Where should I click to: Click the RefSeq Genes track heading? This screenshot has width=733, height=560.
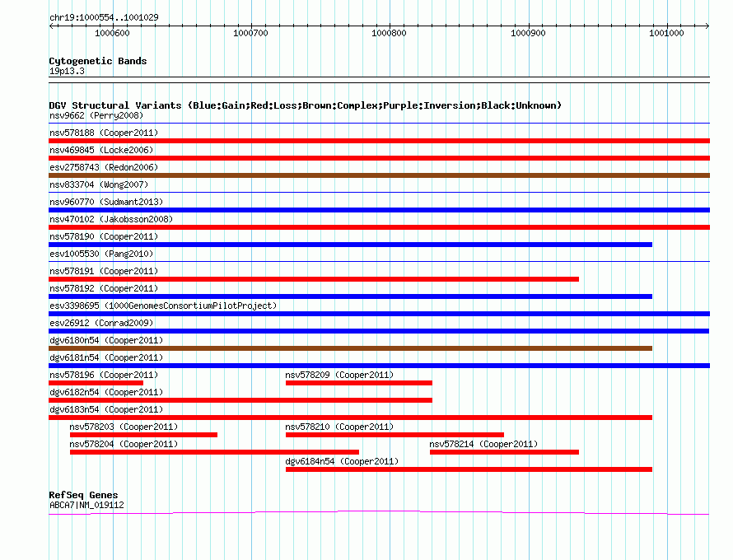83,495
